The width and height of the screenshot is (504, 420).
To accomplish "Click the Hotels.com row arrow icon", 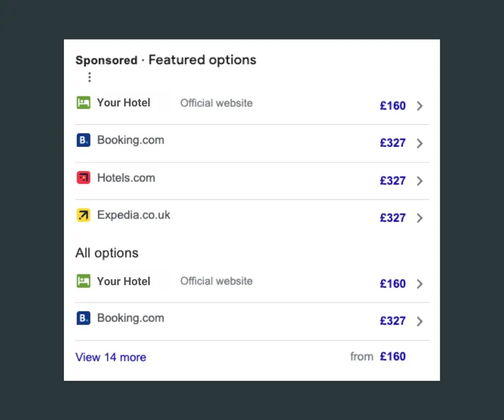I will click(420, 181).
